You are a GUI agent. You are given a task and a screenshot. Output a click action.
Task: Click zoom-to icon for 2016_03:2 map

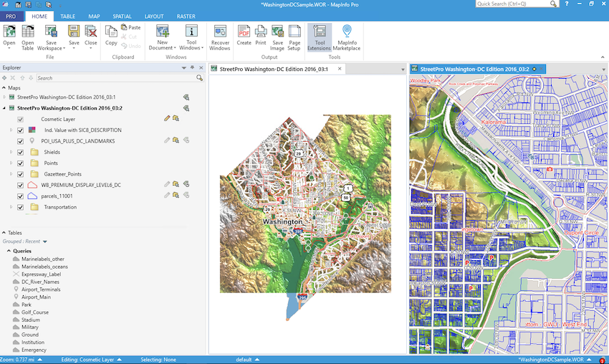(x=186, y=108)
